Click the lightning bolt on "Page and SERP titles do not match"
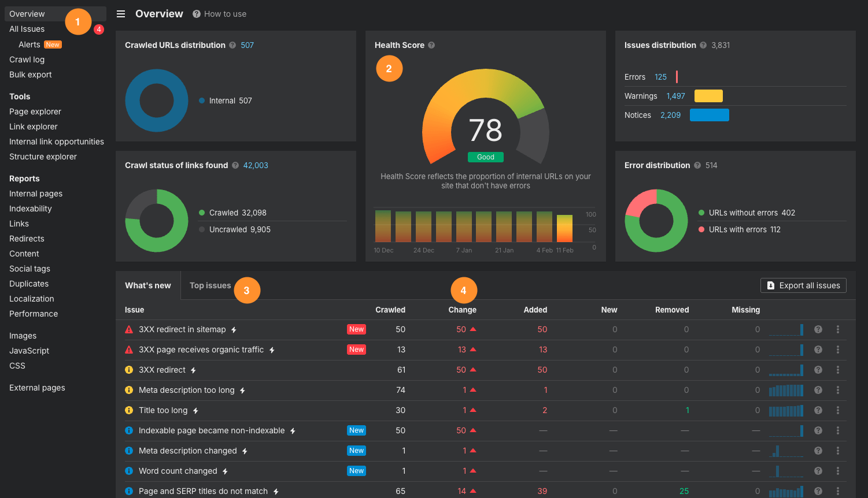The width and height of the screenshot is (868, 498). click(x=276, y=490)
